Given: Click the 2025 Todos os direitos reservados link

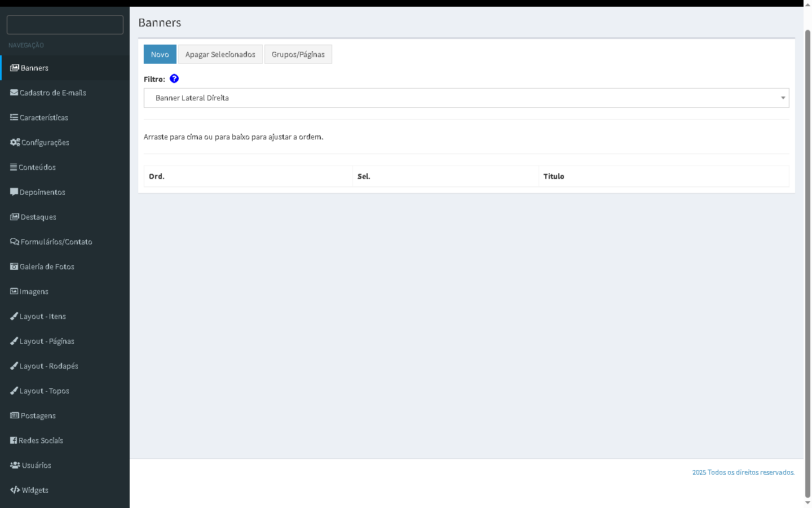Looking at the screenshot, I should point(743,472).
